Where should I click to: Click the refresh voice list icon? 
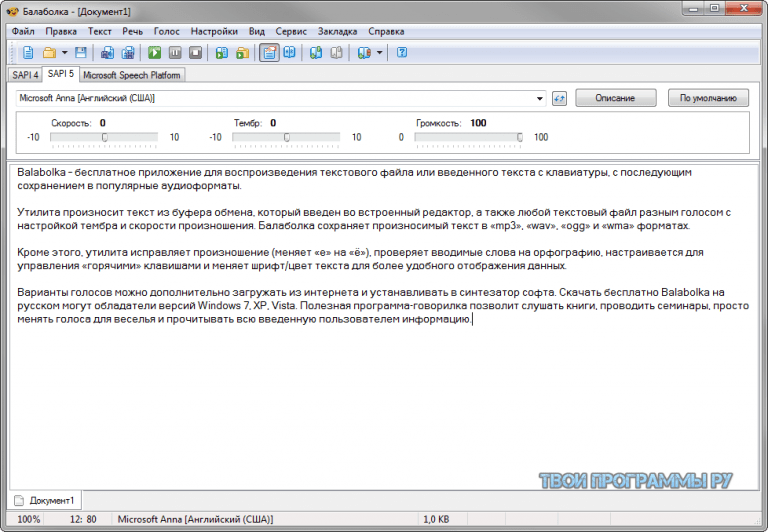pos(559,98)
